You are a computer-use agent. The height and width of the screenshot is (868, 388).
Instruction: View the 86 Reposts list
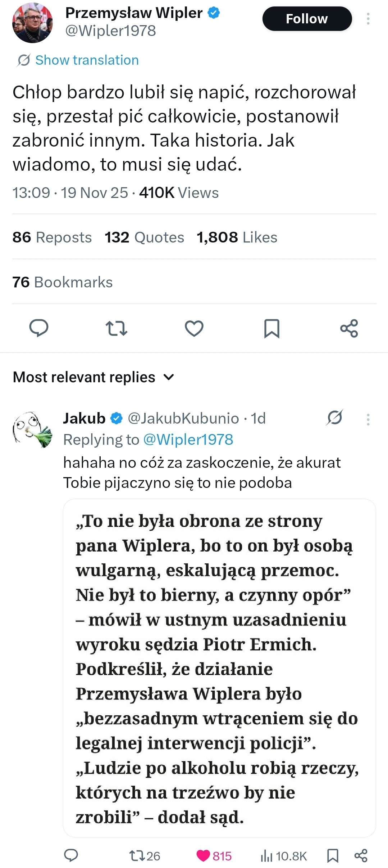pos(52,237)
